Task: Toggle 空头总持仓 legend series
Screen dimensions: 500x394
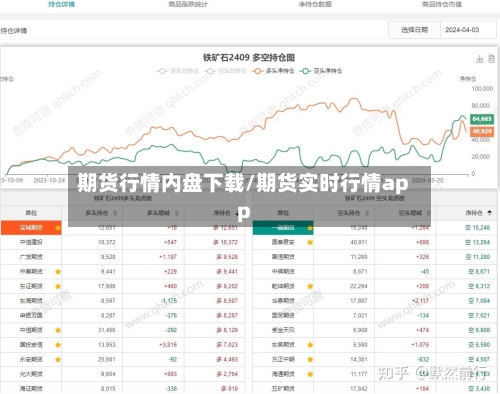Action: (x=226, y=71)
